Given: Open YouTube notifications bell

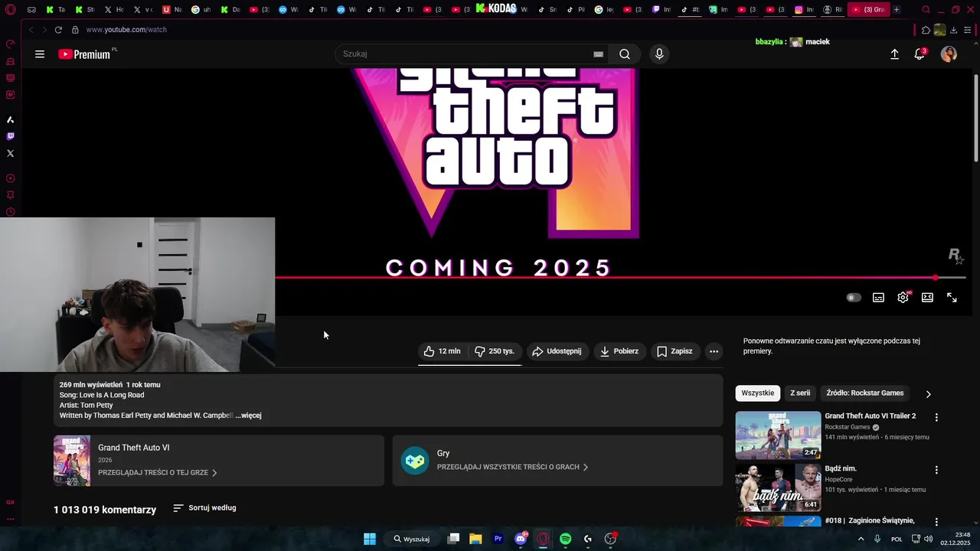Looking at the screenshot, I should 920,54.
